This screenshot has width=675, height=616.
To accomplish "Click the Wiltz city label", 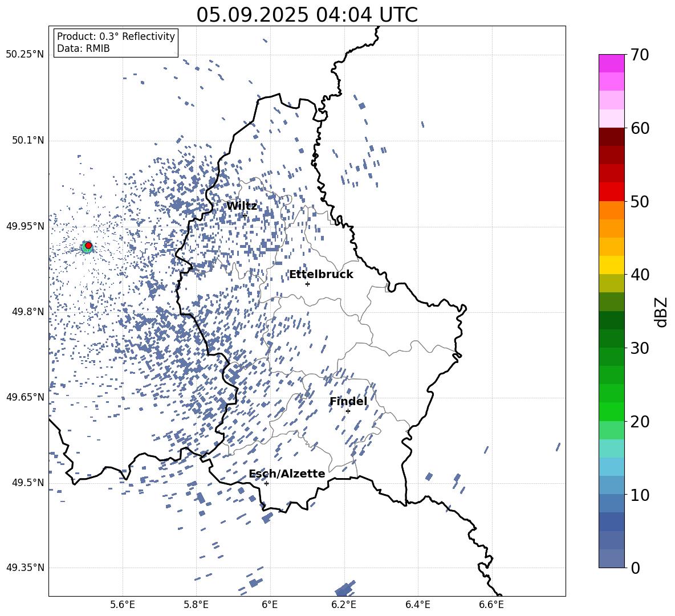I will 242,206.
